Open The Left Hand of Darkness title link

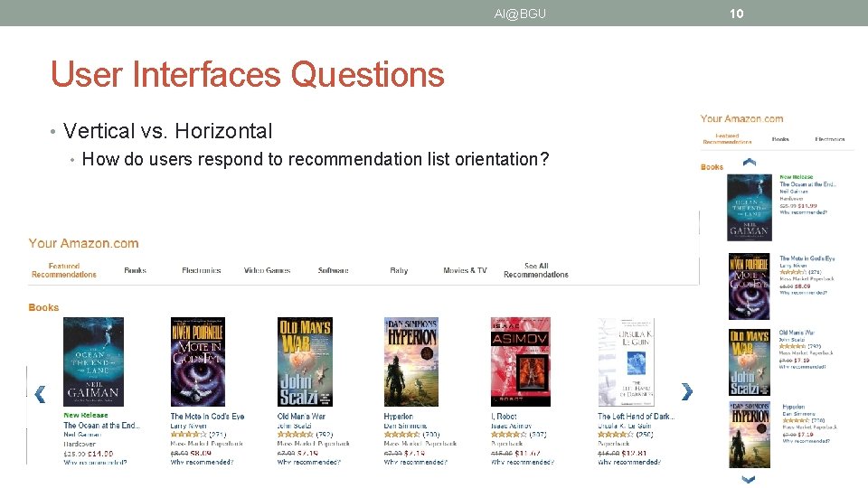tap(636, 416)
